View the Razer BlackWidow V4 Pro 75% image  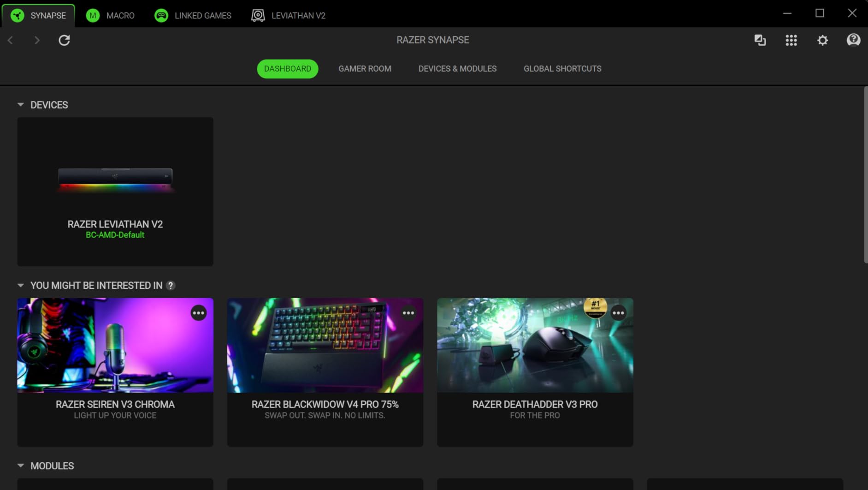pyautogui.click(x=325, y=345)
